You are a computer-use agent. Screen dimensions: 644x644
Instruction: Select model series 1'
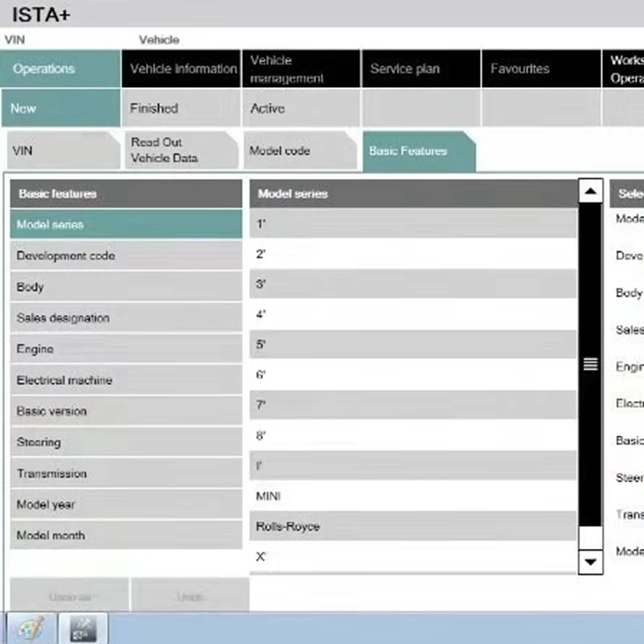413,224
